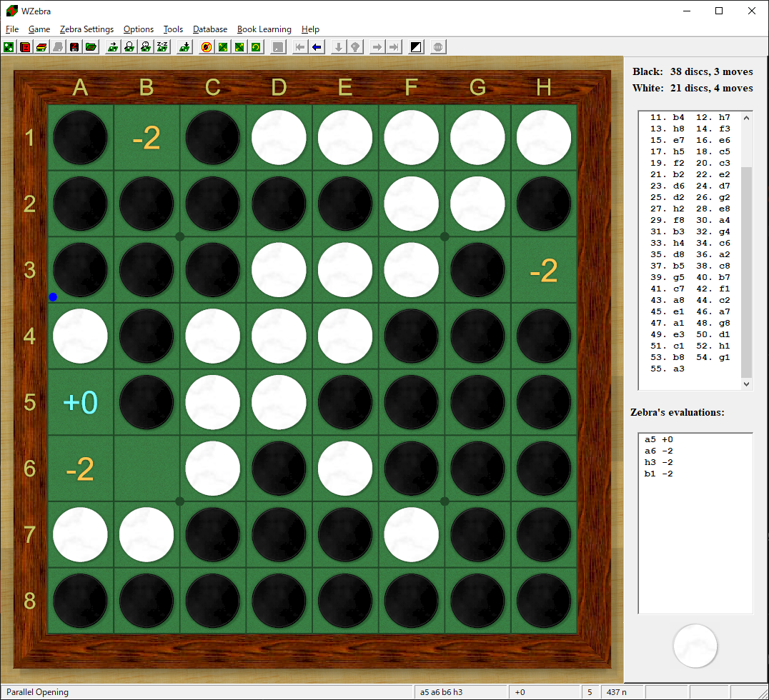Select evaluation line 'h3 -2'

659,462
